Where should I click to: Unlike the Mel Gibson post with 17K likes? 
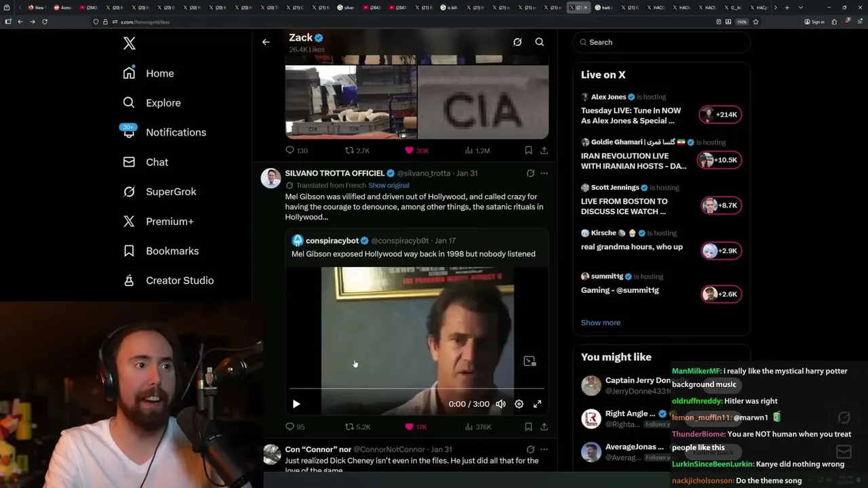(416, 427)
